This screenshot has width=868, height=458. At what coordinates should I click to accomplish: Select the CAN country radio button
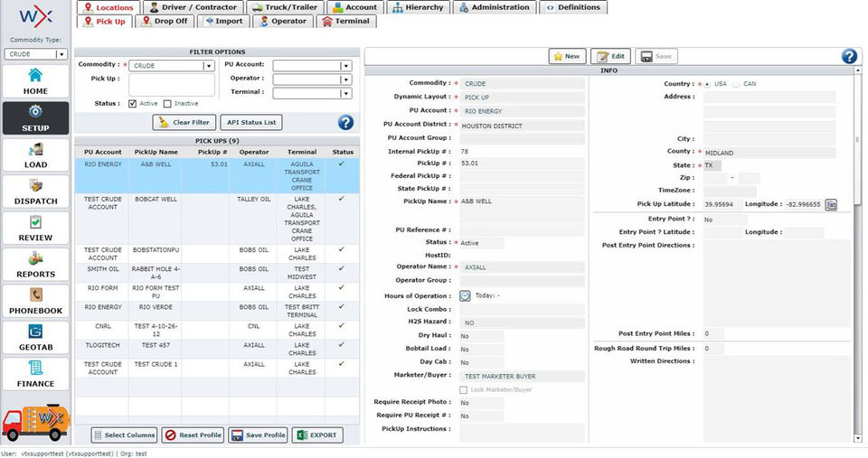coord(736,84)
